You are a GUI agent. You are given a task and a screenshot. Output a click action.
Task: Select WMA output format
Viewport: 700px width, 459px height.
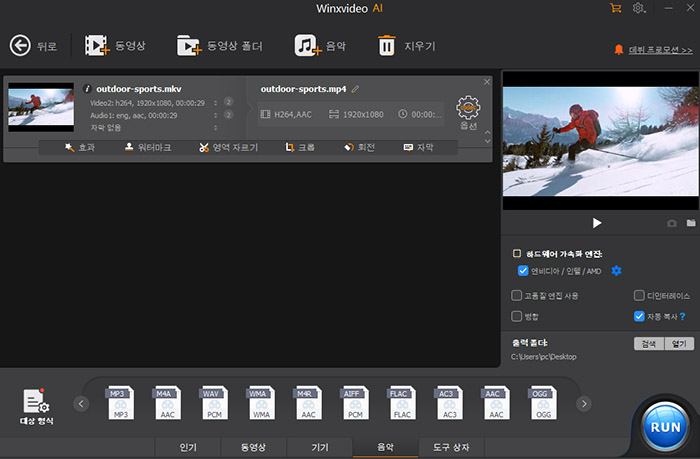click(261, 403)
